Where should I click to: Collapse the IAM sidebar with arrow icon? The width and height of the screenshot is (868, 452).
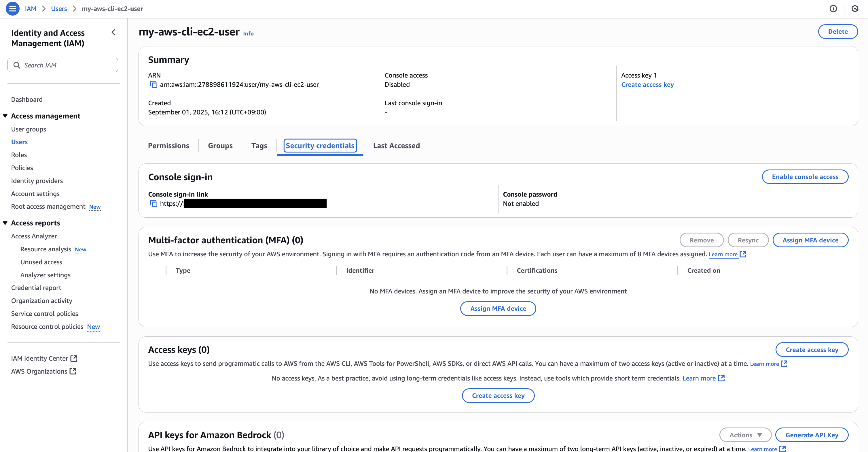(x=113, y=32)
